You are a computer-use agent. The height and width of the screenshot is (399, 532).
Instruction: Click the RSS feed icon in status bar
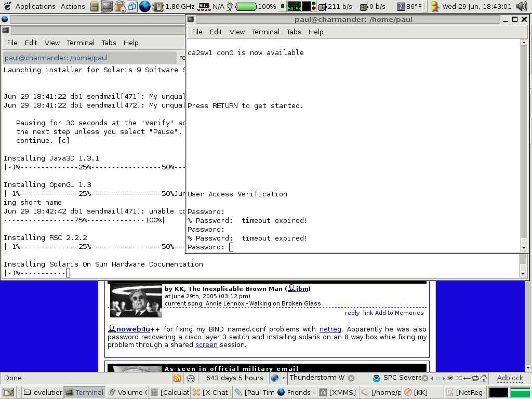pyautogui.click(x=177, y=378)
